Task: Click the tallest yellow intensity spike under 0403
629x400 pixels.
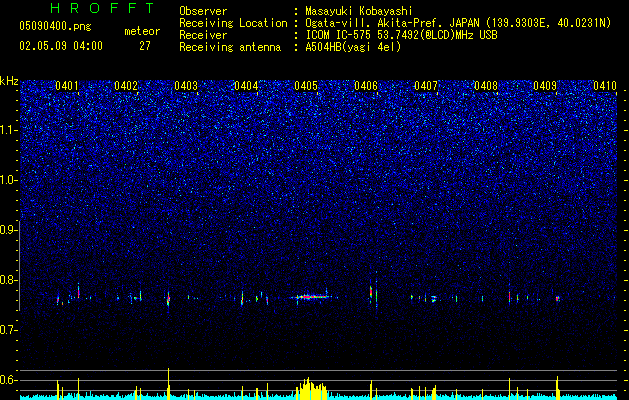Action: [168, 384]
